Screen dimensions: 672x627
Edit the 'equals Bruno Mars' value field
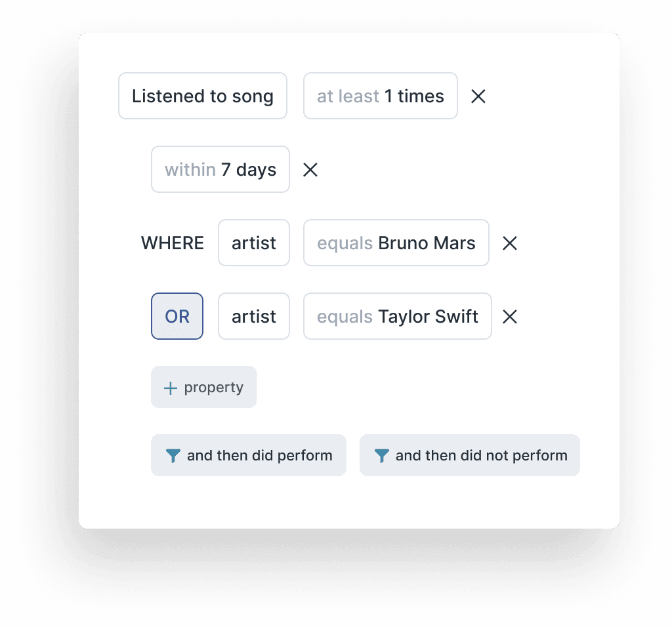tap(396, 243)
